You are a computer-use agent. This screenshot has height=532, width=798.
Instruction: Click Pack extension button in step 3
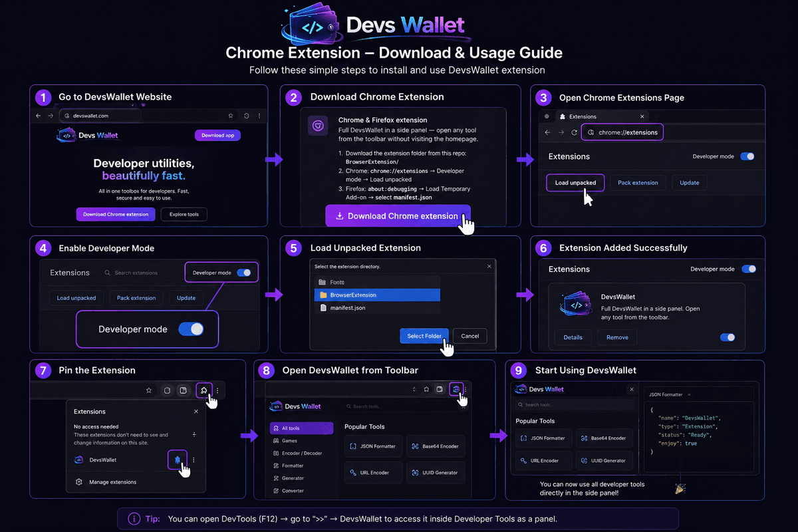coord(638,182)
